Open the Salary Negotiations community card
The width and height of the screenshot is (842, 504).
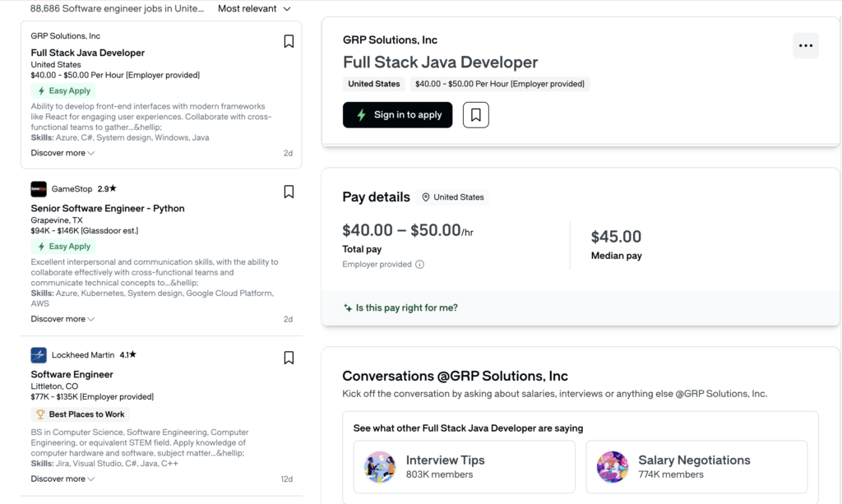(x=696, y=466)
